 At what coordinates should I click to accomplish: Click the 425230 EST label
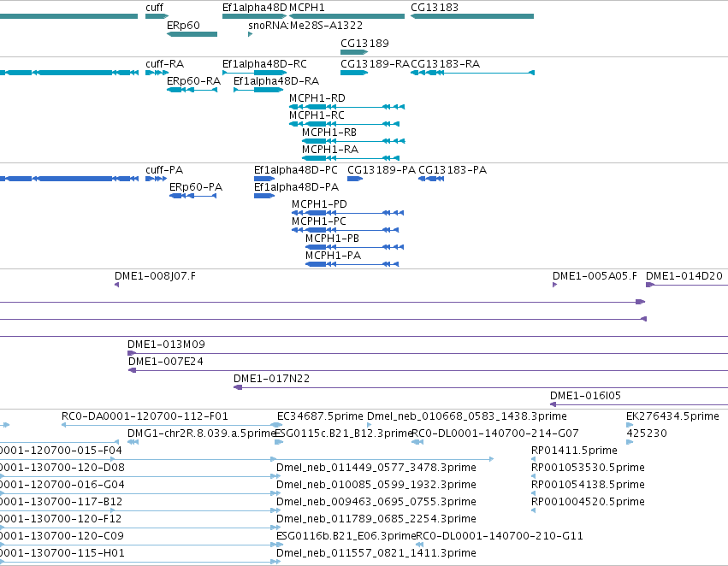646,433
